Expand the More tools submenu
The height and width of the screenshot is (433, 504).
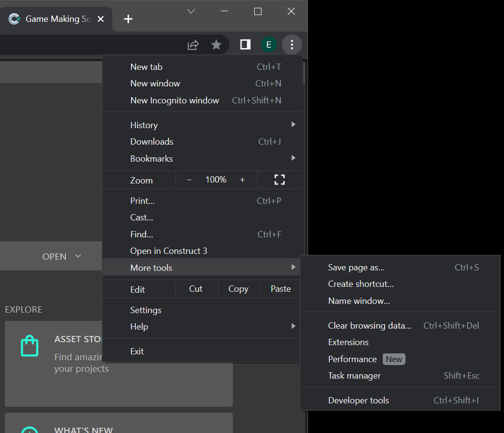[202, 267]
